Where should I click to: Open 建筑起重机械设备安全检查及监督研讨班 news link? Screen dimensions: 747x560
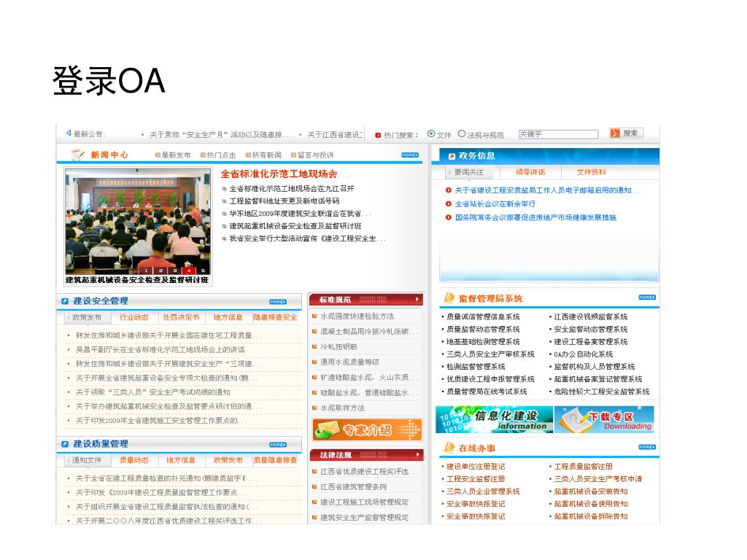pyautogui.click(x=295, y=226)
